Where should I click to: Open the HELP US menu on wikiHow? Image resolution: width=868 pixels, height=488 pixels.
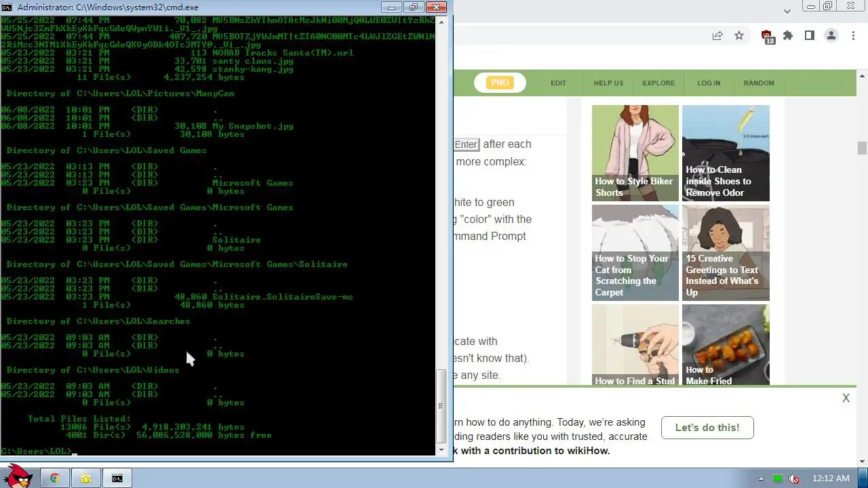[x=608, y=83]
